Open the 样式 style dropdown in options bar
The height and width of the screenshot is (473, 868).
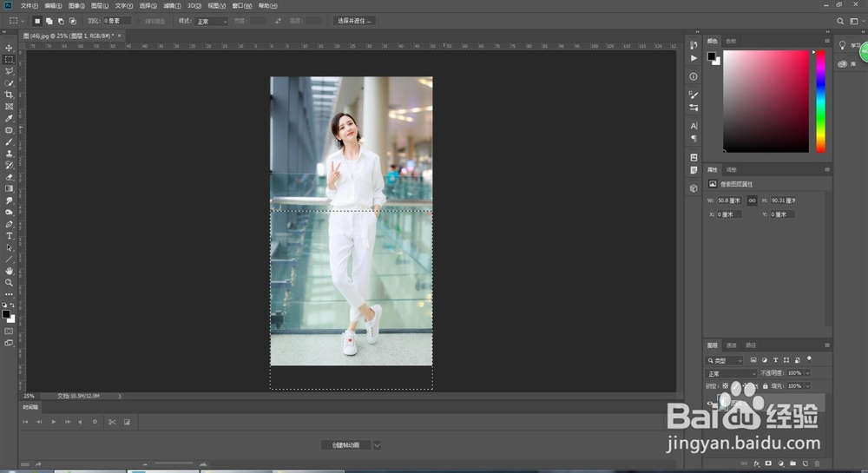212,21
